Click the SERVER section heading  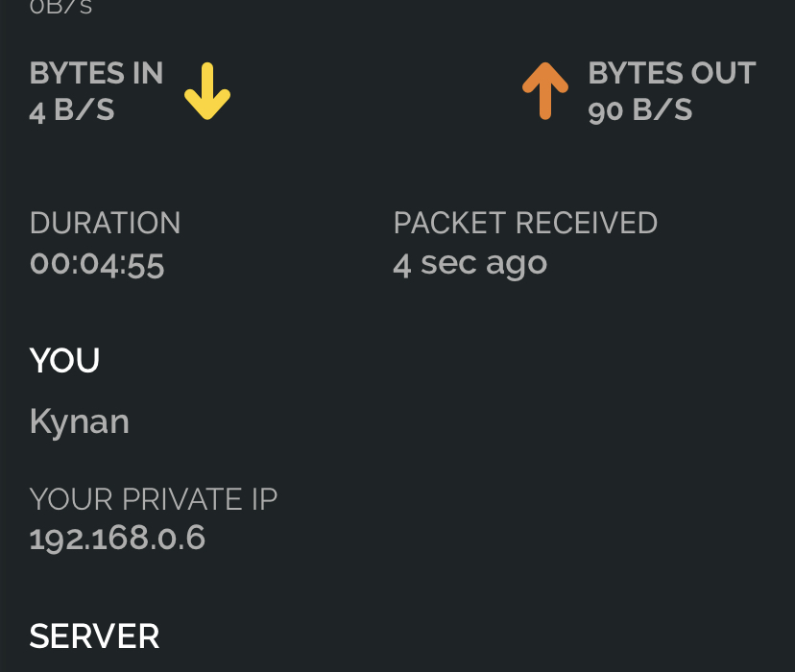(94, 636)
